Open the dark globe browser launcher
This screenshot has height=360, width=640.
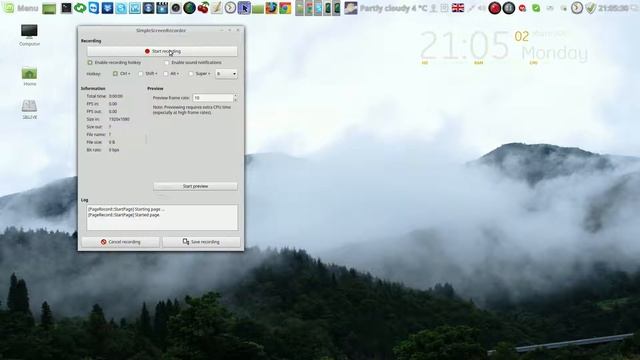pos(189,8)
